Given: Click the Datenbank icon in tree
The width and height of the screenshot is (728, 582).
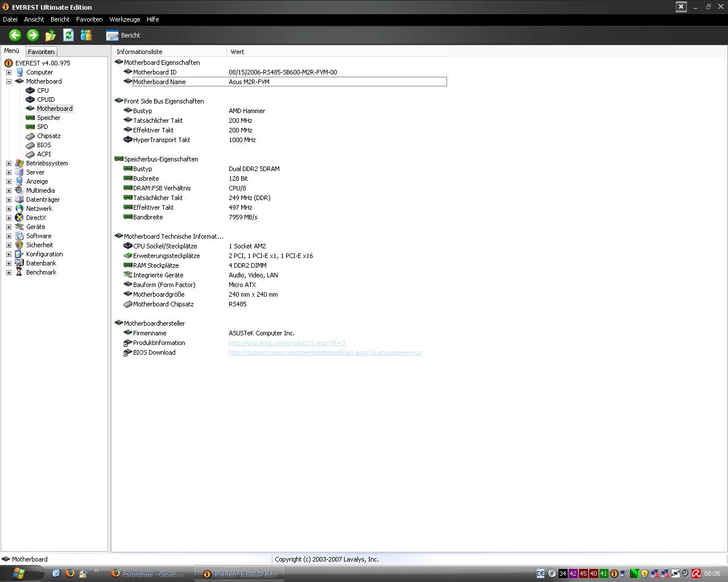Looking at the screenshot, I should pos(19,263).
